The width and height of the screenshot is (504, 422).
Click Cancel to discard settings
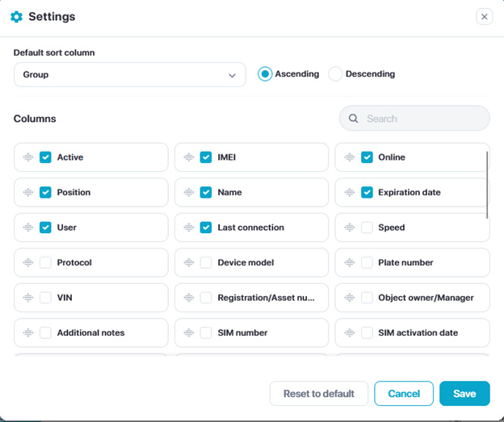pyautogui.click(x=404, y=394)
